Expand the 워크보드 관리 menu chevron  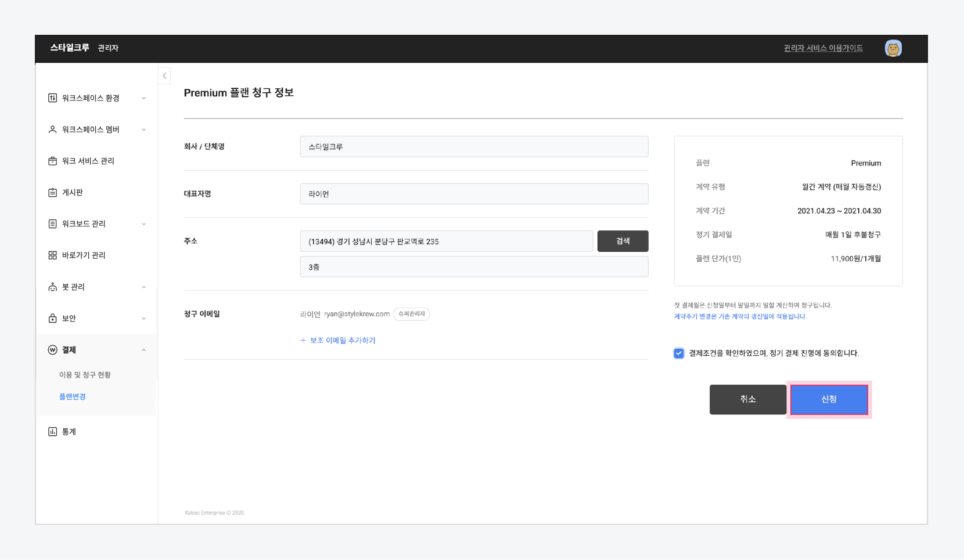coord(143,224)
